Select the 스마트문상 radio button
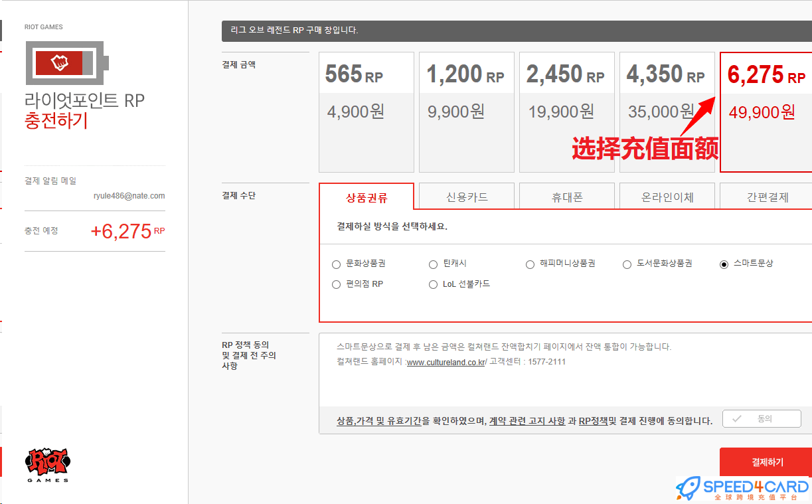This screenshot has height=504, width=812. click(724, 264)
